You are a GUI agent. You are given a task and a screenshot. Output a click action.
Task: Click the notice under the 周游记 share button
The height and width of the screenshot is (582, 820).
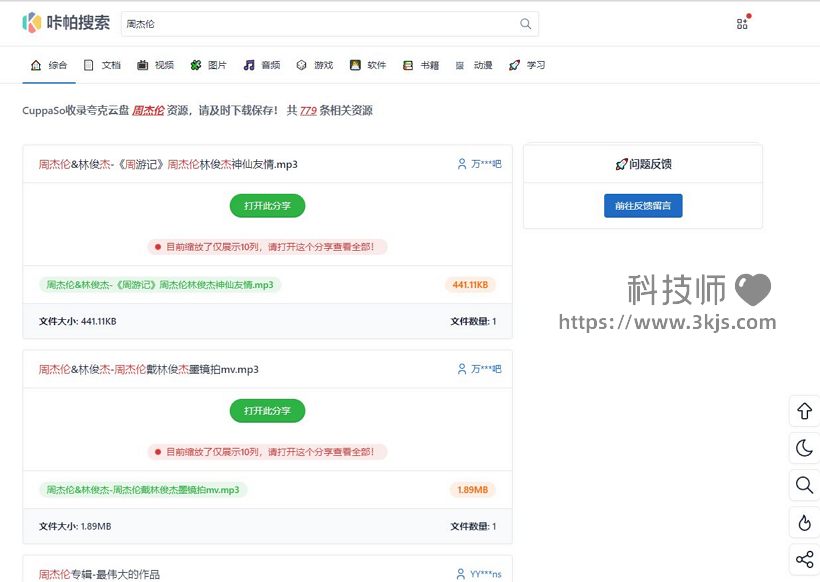coord(267,247)
